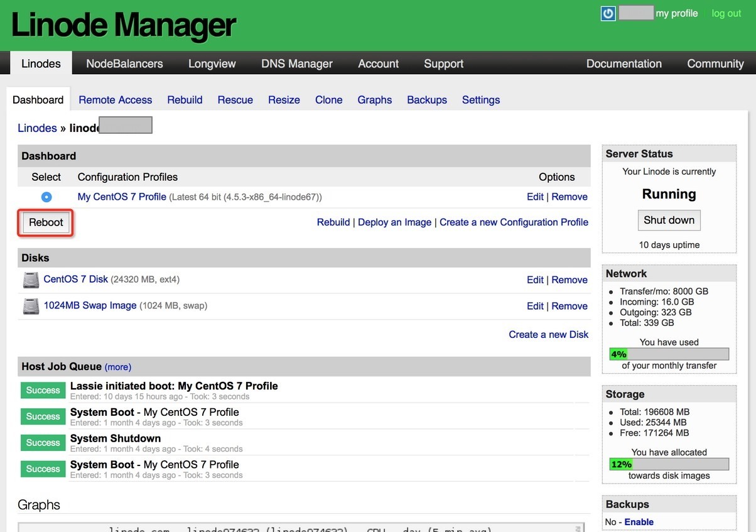Remove the My CentOS 7 Profile configuration
Image resolution: width=756 pixels, height=532 pixels.
(x=570, y=197)
